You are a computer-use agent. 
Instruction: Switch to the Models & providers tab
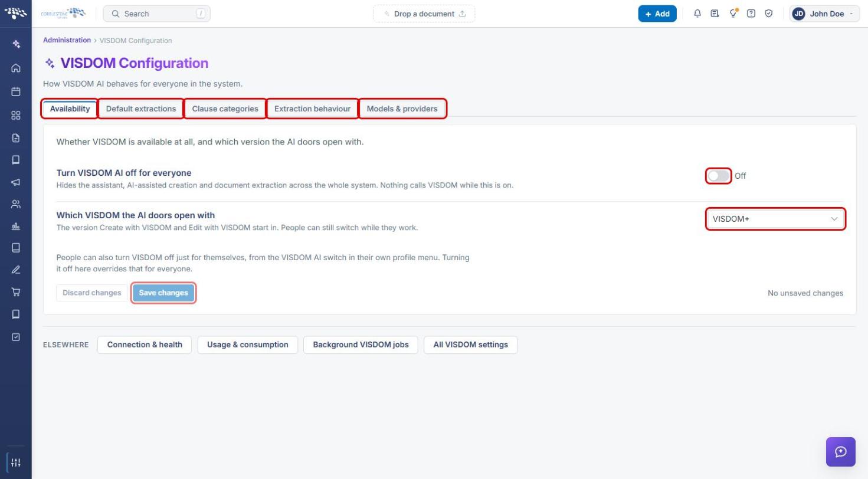tap(402, 109)
